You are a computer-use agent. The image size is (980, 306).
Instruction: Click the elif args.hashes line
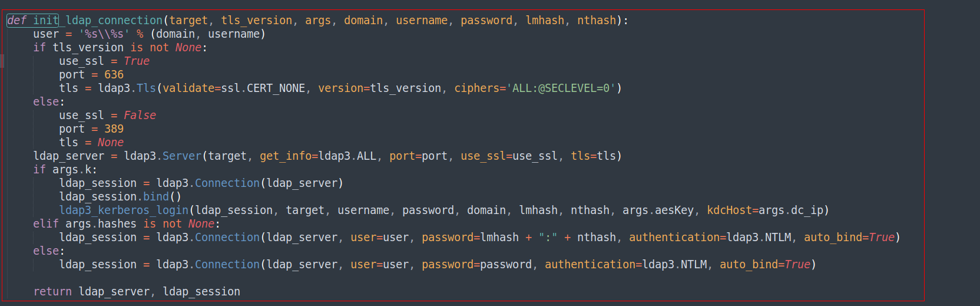[127, 224]
